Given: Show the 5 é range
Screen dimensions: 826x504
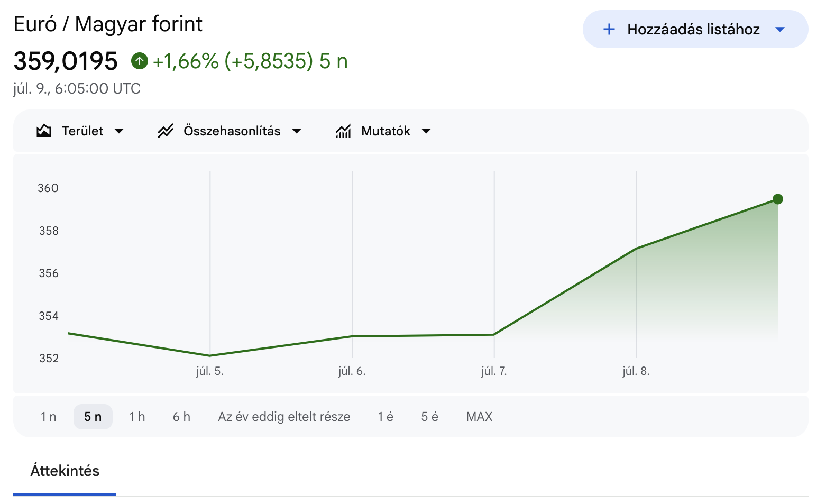Looking at the screenshot, I should coord(429,417).
